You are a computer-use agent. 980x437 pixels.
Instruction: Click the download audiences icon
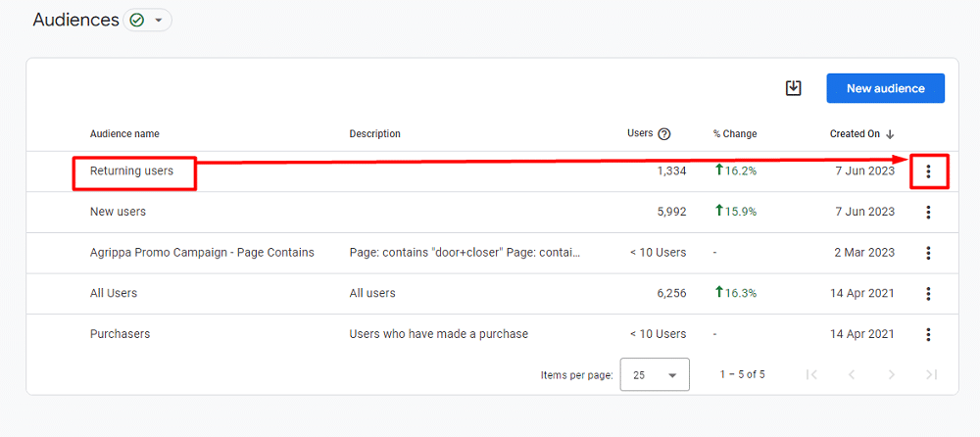click(x=794, y=88)
